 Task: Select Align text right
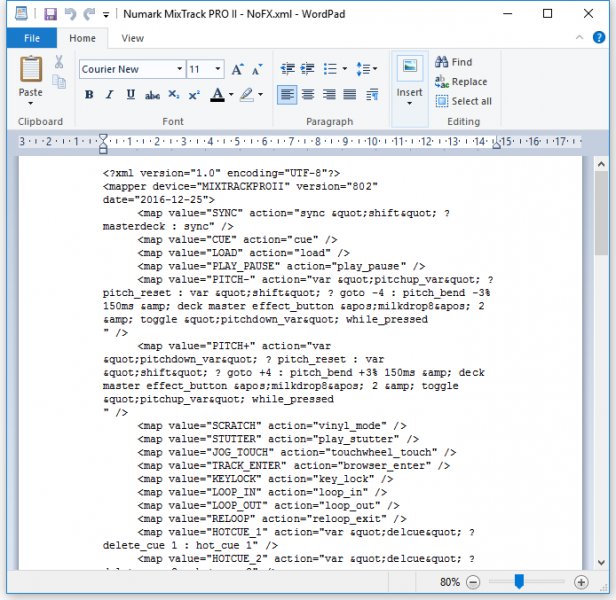coord(329,95)
